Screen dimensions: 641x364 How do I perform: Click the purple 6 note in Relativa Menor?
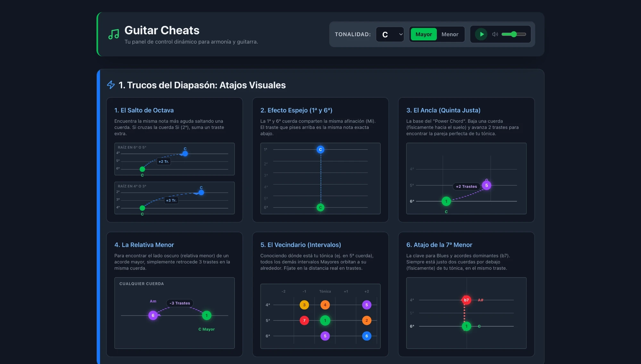(153, 315)
